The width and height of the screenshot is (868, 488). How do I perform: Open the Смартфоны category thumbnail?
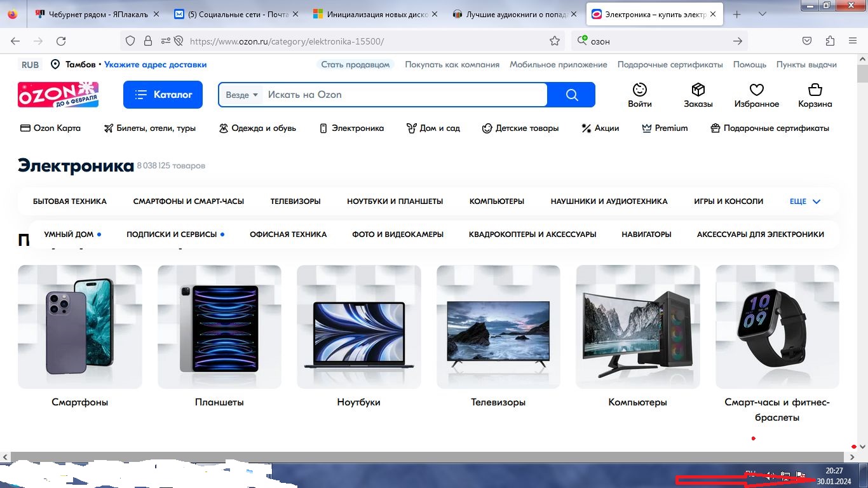click(x=80, y=327)
